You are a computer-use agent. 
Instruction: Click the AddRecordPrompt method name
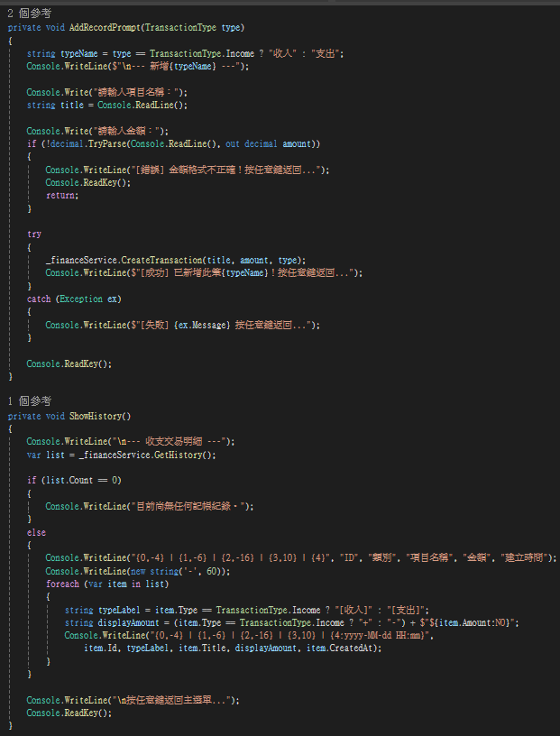pos(106,28)
